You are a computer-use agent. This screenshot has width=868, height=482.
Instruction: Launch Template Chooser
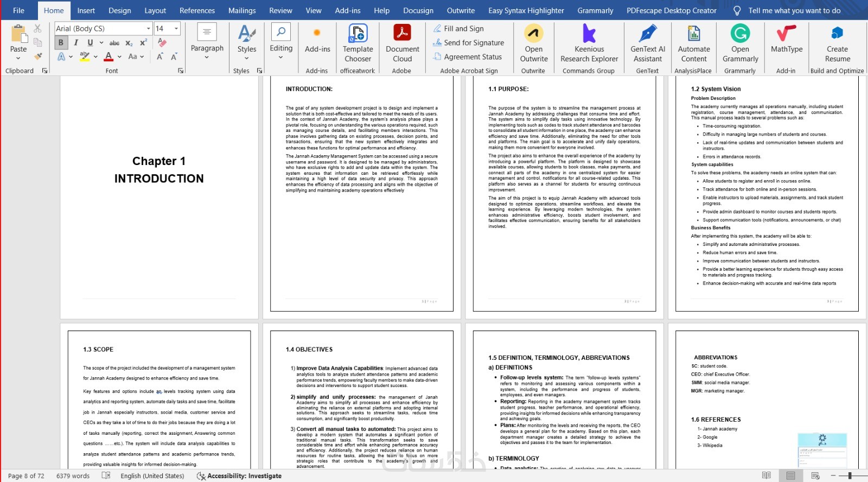358,43
